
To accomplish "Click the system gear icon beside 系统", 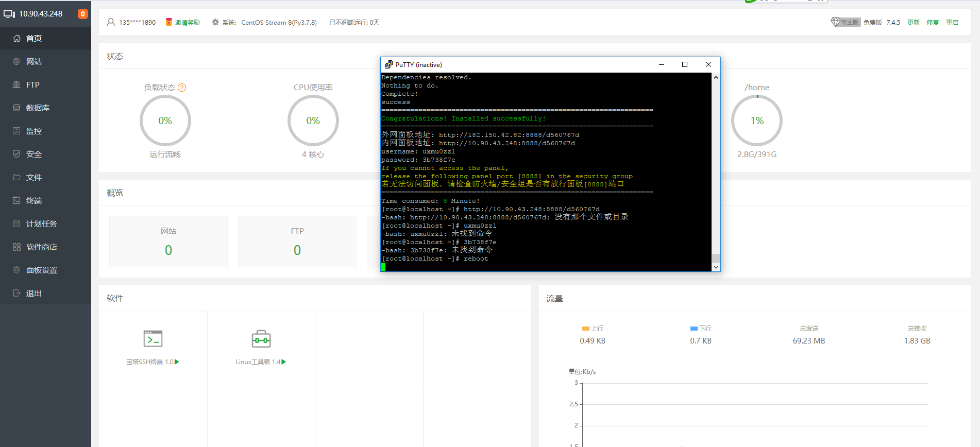I will coord(215,22).
